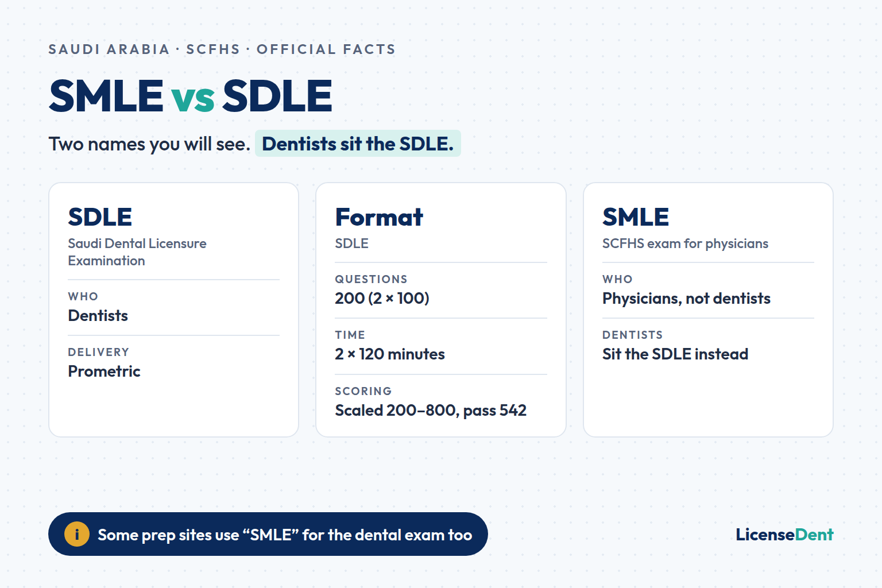Click the DELIVERY label
Image resolution: width=882 pixels, height=588 pixels.
click(99, 352)
